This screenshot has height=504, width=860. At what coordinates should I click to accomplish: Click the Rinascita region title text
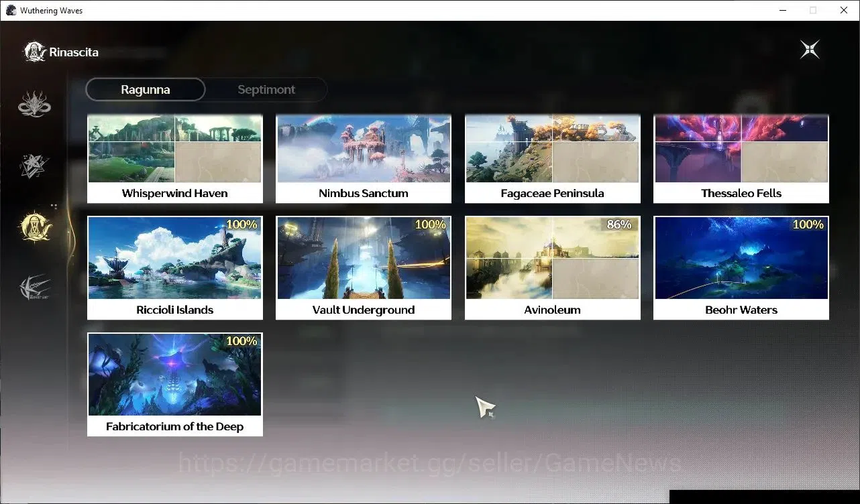pyautogui.click(x=74, y=52)
